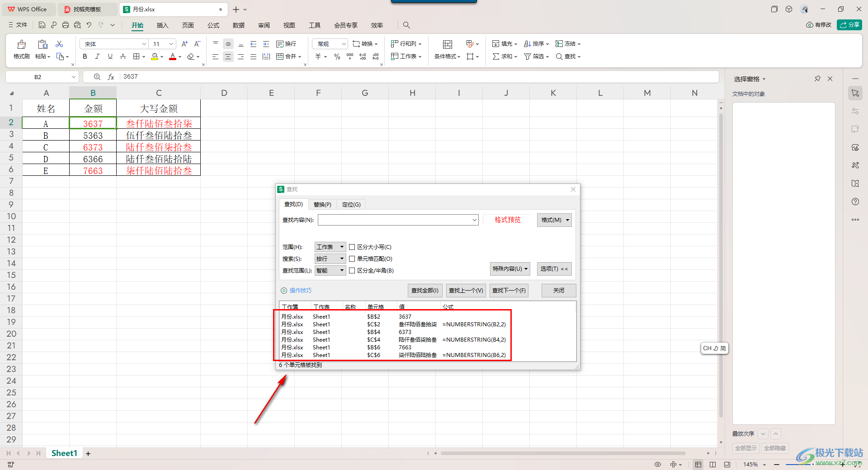The width and height of the screenshot is (868, 470).
Task: Click 查找全部(I) button
Action: [425, 291]
